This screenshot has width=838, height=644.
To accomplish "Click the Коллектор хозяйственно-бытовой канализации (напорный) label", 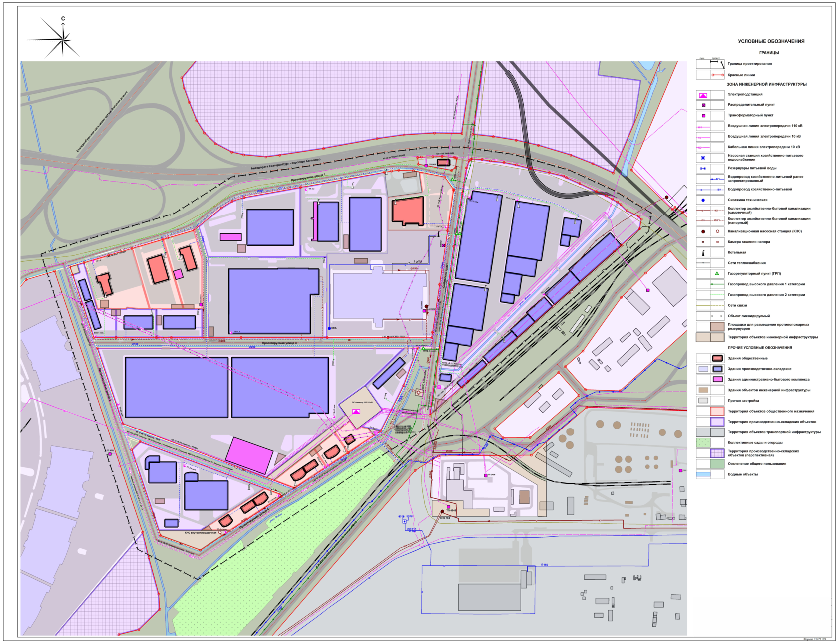I will click(x=769, y=221).
